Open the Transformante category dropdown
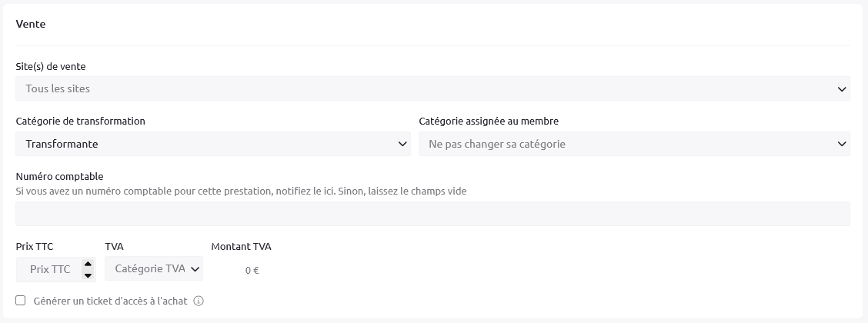The height and width of the screenshot is (323, 868). [x=213, y=144]
